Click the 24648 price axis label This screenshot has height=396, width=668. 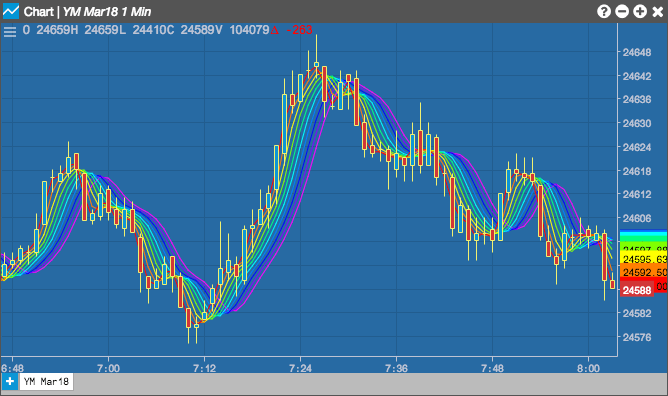(637, 52)
